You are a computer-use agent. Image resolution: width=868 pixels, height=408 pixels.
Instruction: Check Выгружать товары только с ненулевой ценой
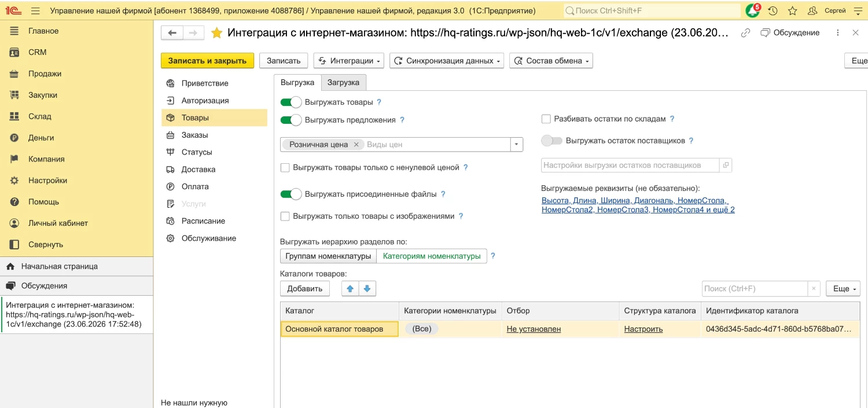click(x=285, y=167)
